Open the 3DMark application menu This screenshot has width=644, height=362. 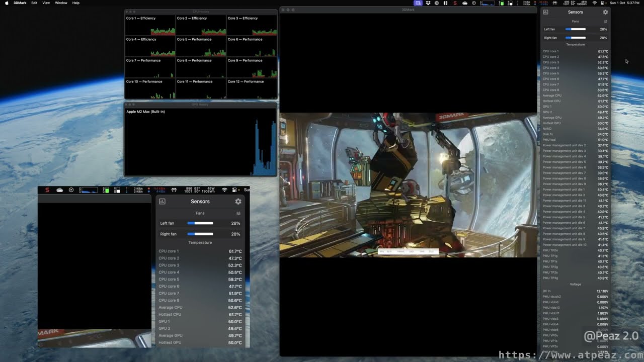pos(20,3)
